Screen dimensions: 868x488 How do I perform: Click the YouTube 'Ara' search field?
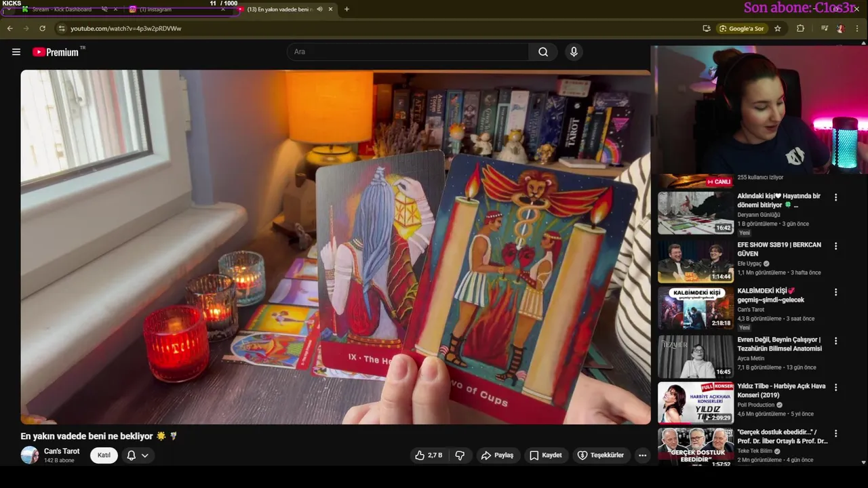[408, 52]
